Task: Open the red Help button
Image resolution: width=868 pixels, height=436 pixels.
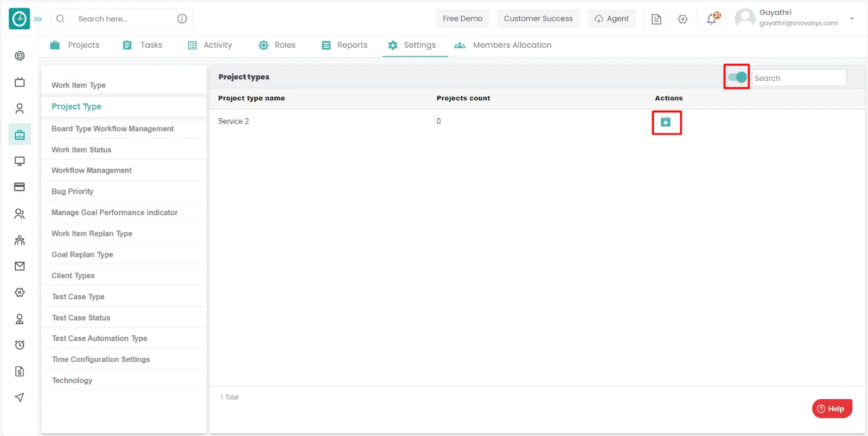Action: (832, 408)
